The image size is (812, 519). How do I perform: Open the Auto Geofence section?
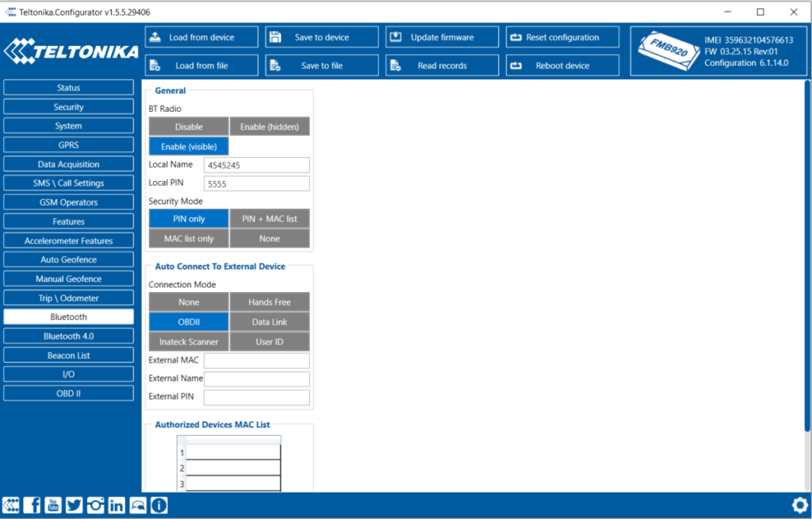[x=68, y=259]
